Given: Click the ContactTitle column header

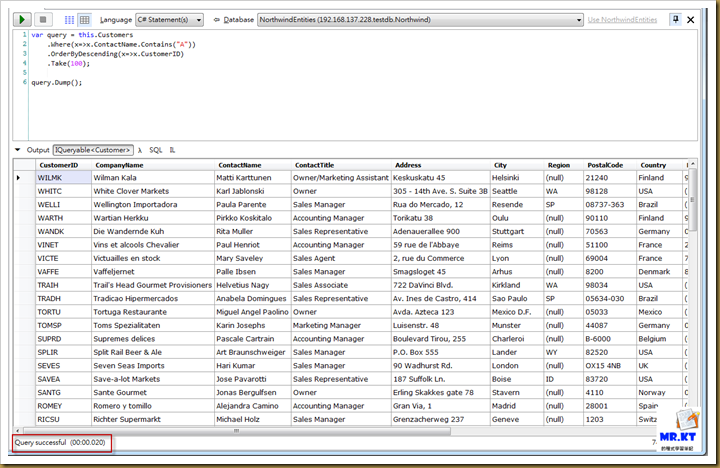Looking at the screenshot, I should [x=314, y=165].
